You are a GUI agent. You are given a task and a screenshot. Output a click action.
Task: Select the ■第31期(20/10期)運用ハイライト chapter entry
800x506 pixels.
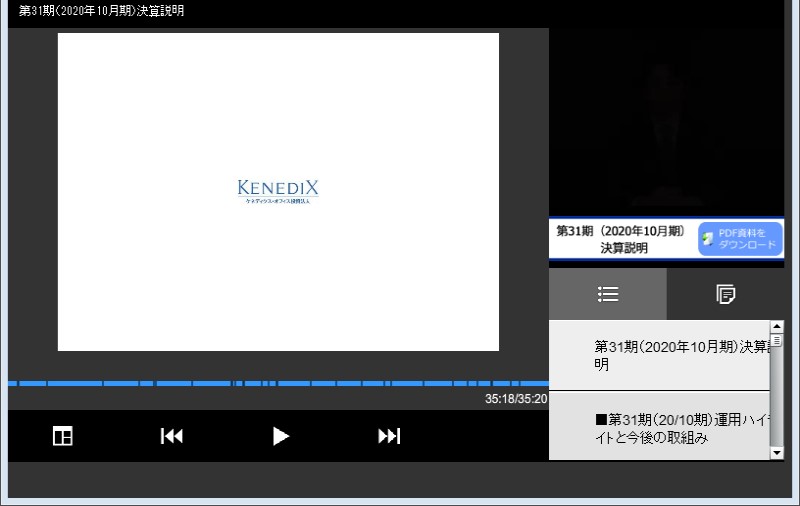point(659,426)
